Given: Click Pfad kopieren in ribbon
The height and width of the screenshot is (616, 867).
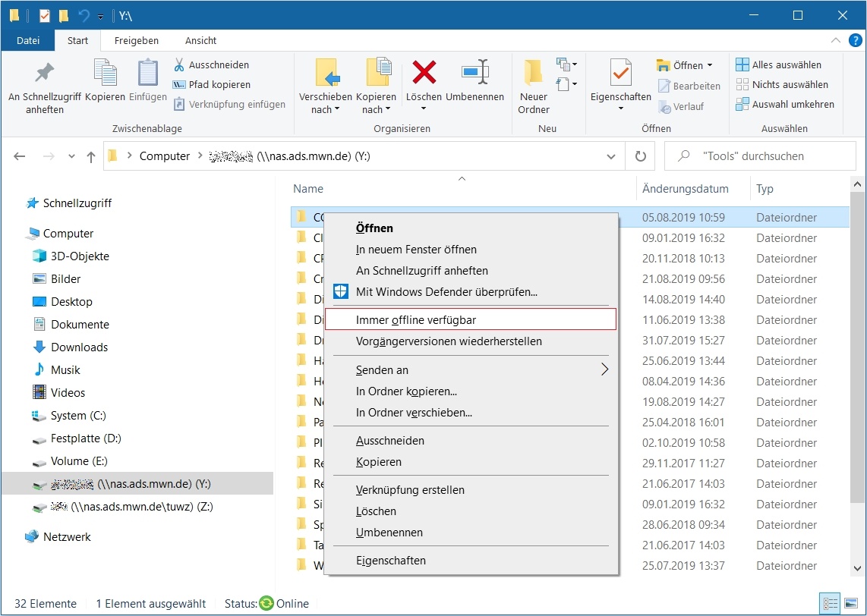Looking at the screenshot, I should pos(219,84).
